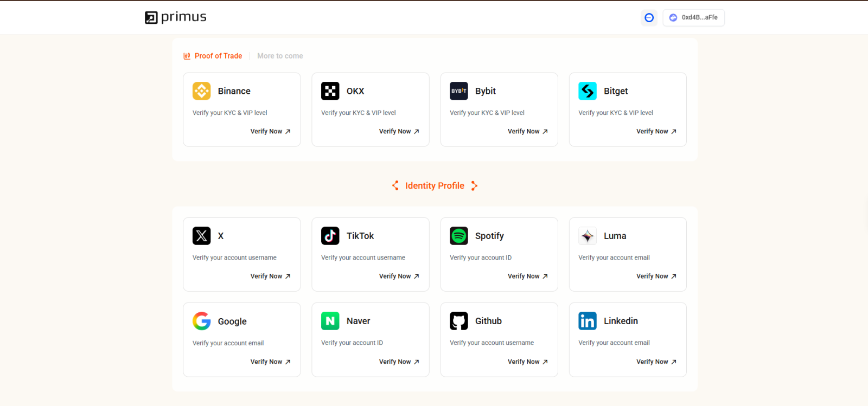Click the blue network selector icon
The image size is (868, 406).
coord(649,18)
